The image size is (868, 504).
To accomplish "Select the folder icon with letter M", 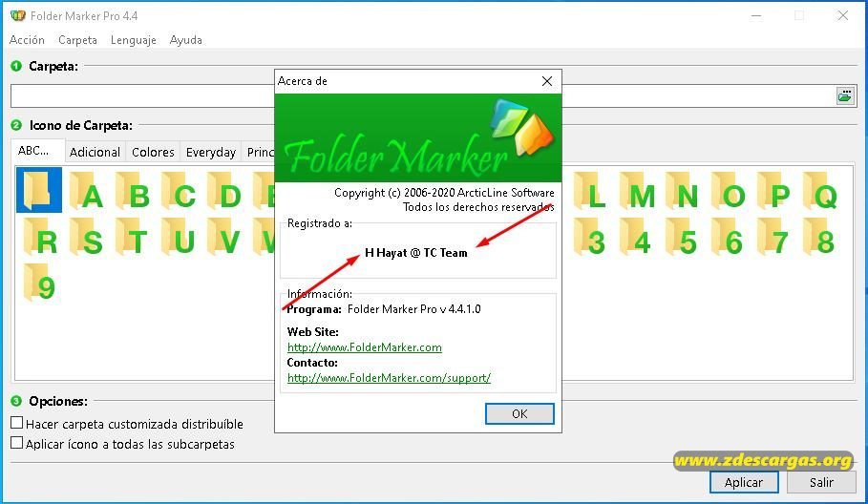I will pyautogui.click(x=637, y=191).
